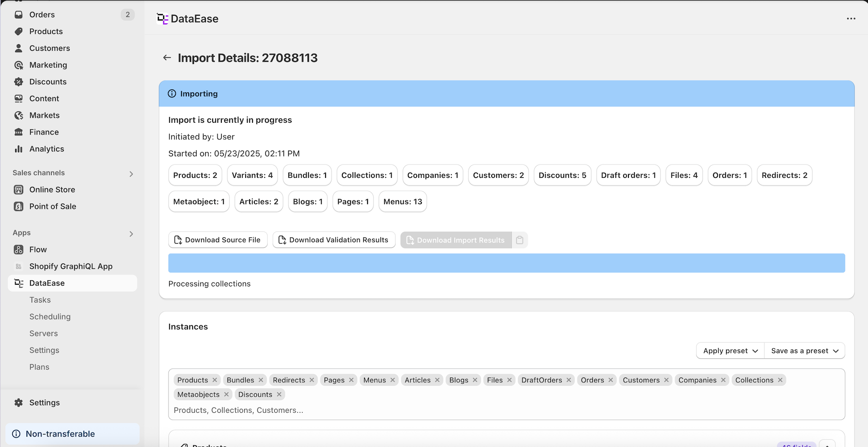868x447 pixels.
Task: Click the blue import progress bar
Action: pos(506,263)
